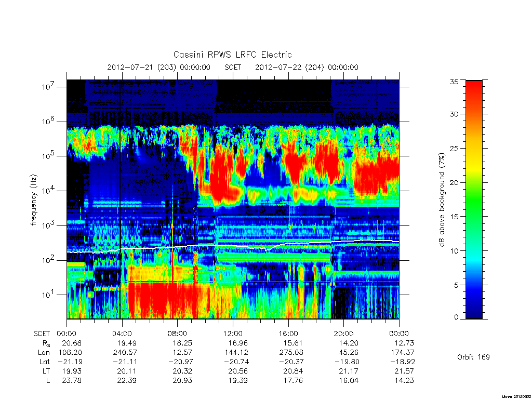Screen dimensions: 532x399
Task: Click the "dB above background (7%)" label
Action: 442,200
